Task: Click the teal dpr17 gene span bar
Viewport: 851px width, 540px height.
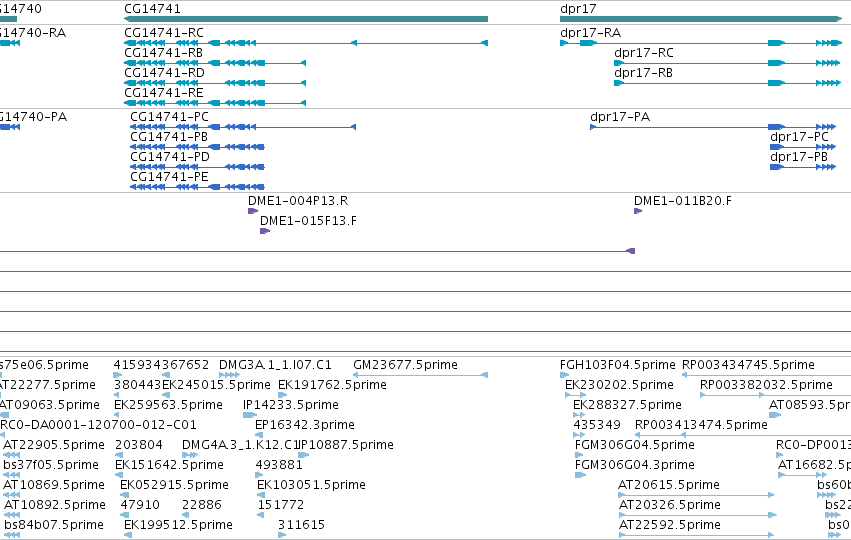Action: pyautogui.click(x=701, y=19)
